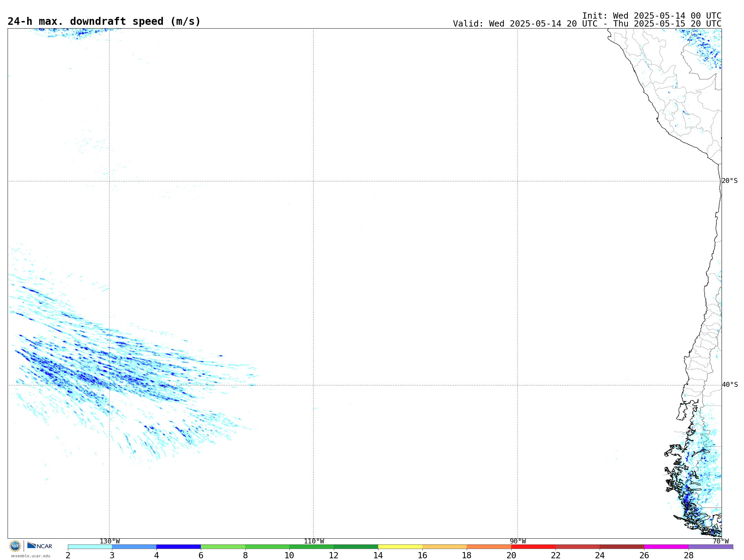Screen dimensions: 744x560
Task: Click the purple above-28 colorbar swatch
Action: (711, 547)
